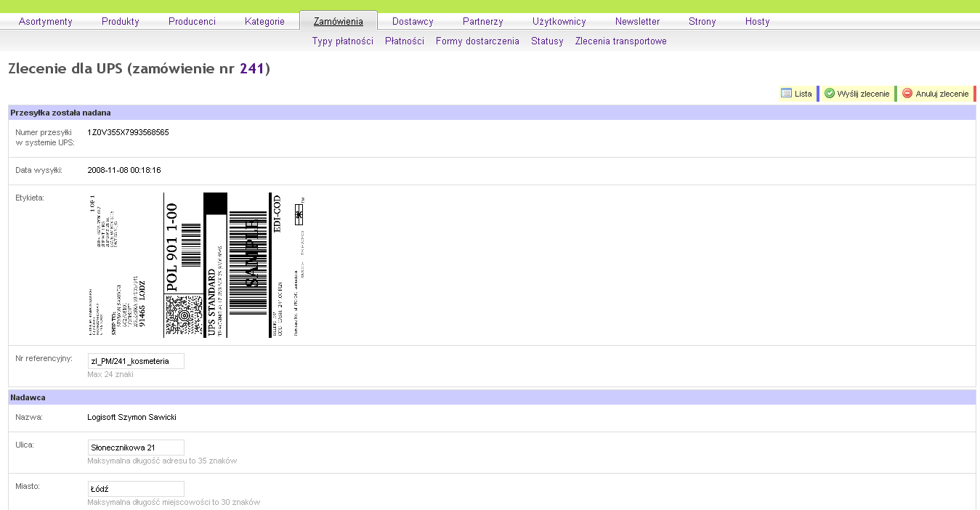Click the Statusy submenu link
The width and height of the screenshot is (980, 510).
(547, 41)
